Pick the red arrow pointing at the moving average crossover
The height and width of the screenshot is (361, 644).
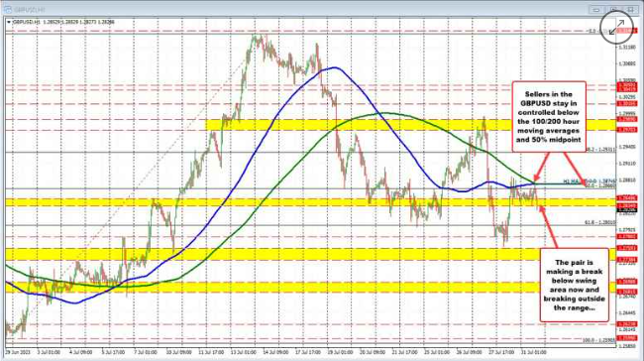click(x=542, y=167)
